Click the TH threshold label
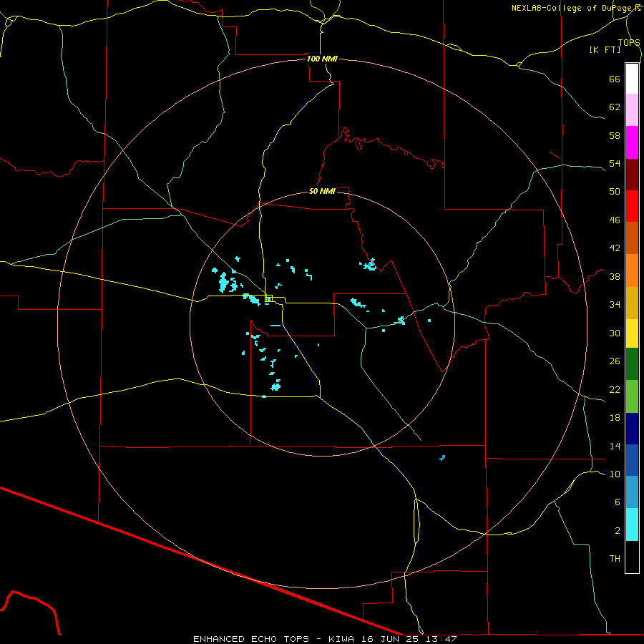The height and width of the screenshot is (644, 644). click(615, 559)
